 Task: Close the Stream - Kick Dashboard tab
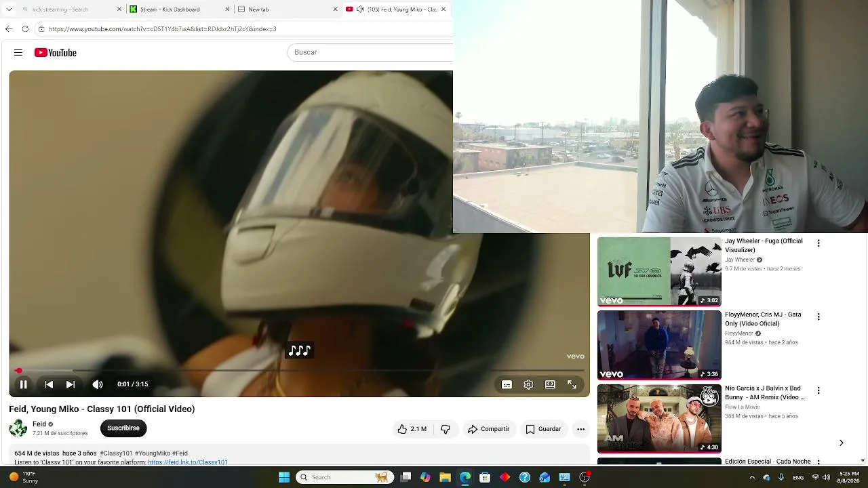click(226, 9)
